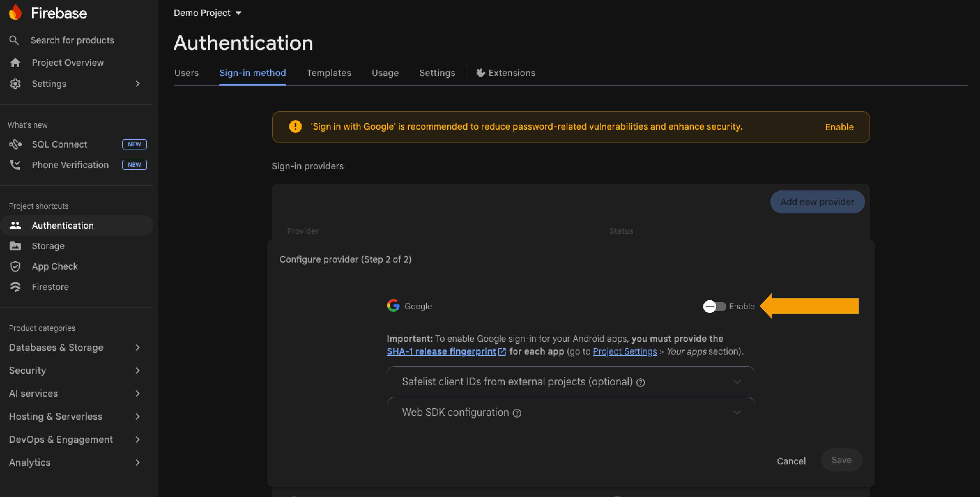The width and height of the screenshot is (980, 497).
Task: Click the Cancel button
Action: click(791, 461)
